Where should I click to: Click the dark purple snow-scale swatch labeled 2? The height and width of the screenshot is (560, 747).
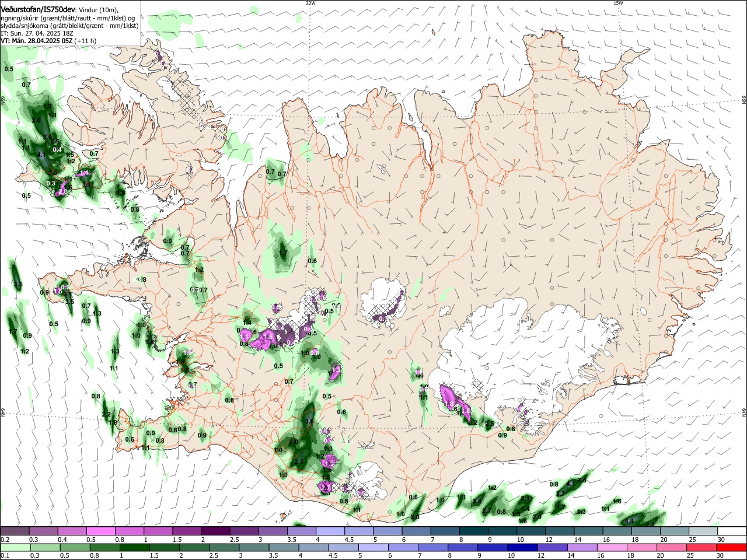click(215, 531)
